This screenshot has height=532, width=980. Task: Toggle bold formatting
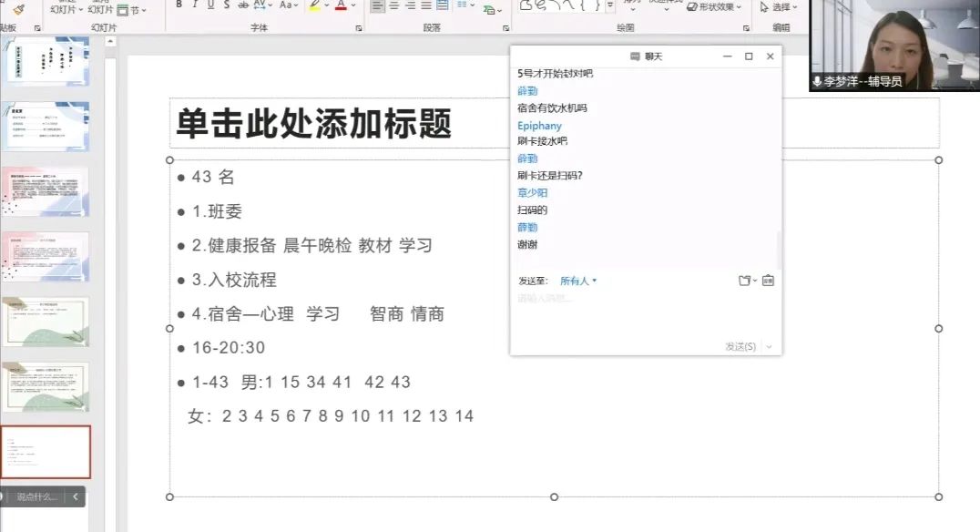coord(179,5)
